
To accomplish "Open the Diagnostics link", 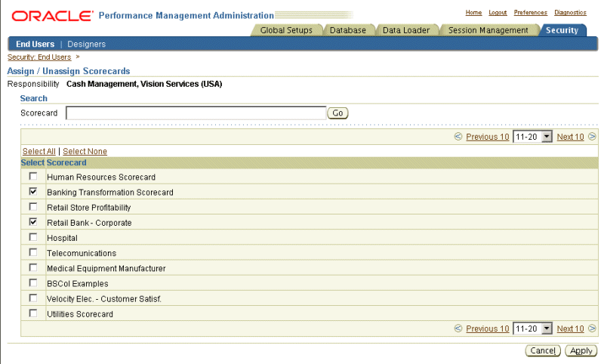I will coord(570,13).
